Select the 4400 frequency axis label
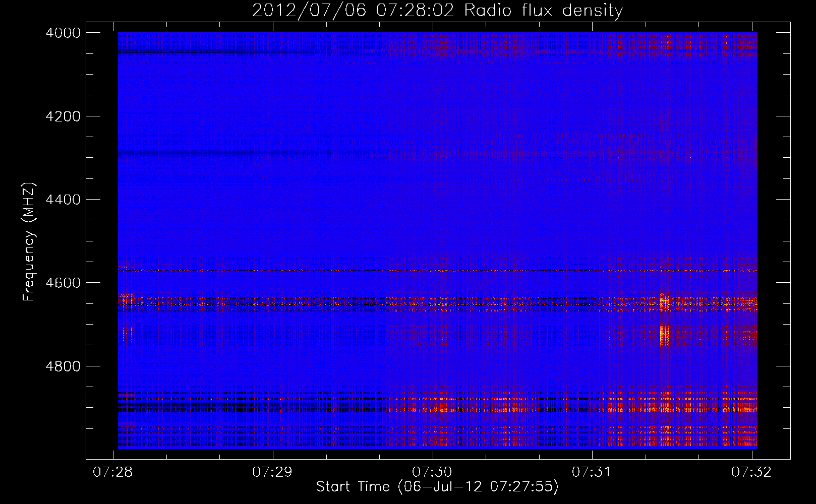This screenshot has height=504, width=816. pos(63,200)
